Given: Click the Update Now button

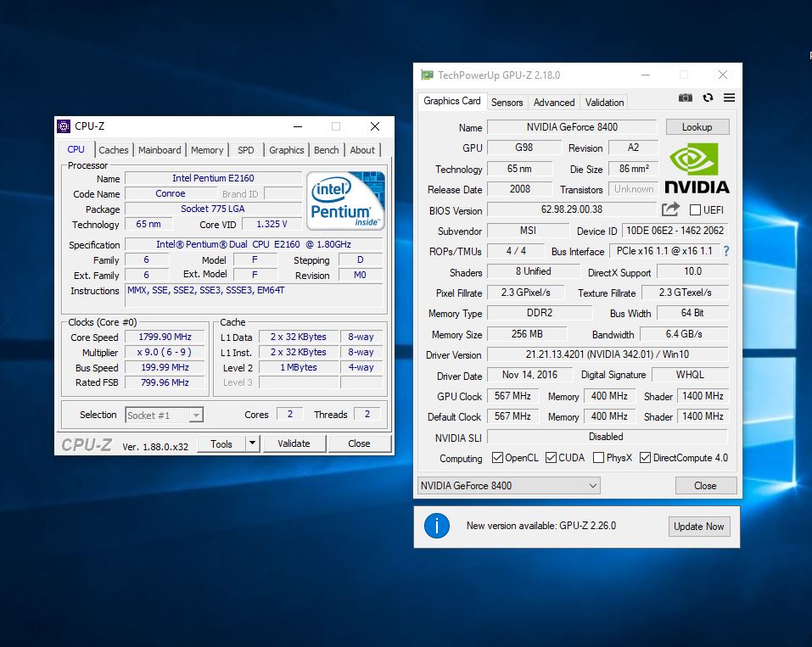Looking at the screenshot, I should (x=699, y=527).
